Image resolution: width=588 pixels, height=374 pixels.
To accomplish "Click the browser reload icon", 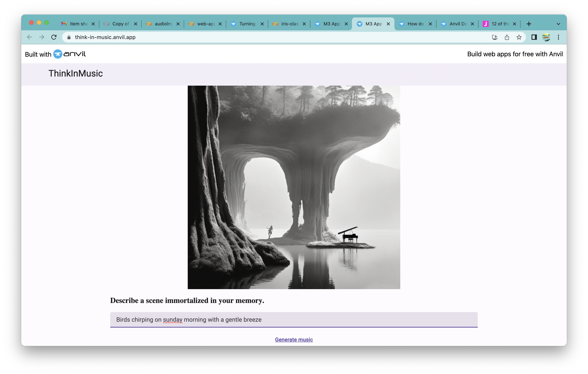I will [54, 37].
